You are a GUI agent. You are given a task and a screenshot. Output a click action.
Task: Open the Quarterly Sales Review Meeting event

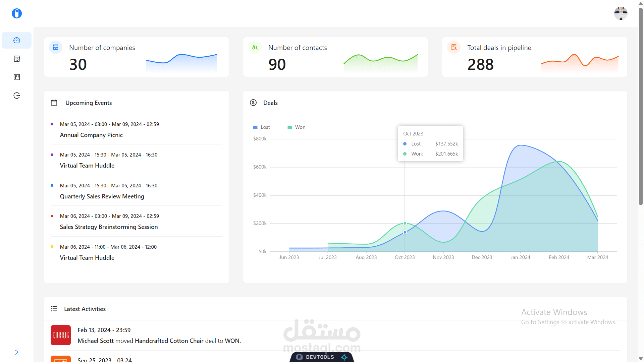[102, 196]
